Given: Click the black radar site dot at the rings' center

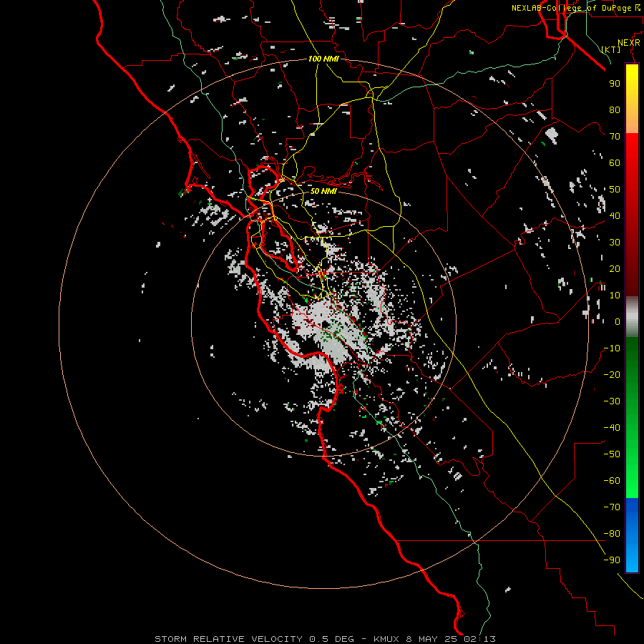Looking at the screenshot, I should point(325,324).
